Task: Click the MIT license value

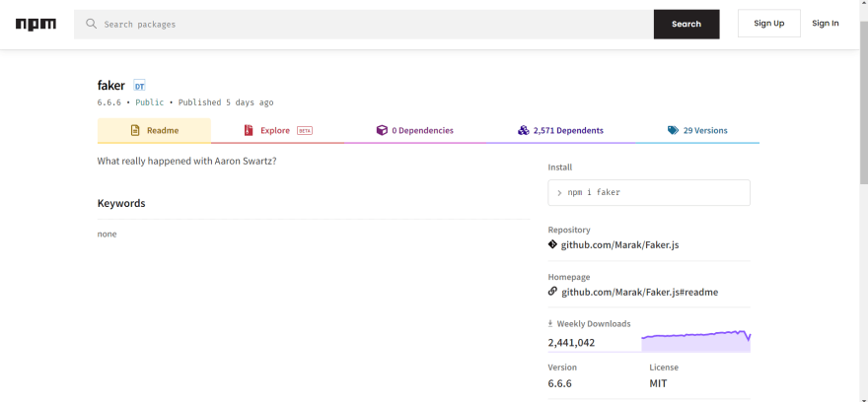Action: click(x=658, y=383)
